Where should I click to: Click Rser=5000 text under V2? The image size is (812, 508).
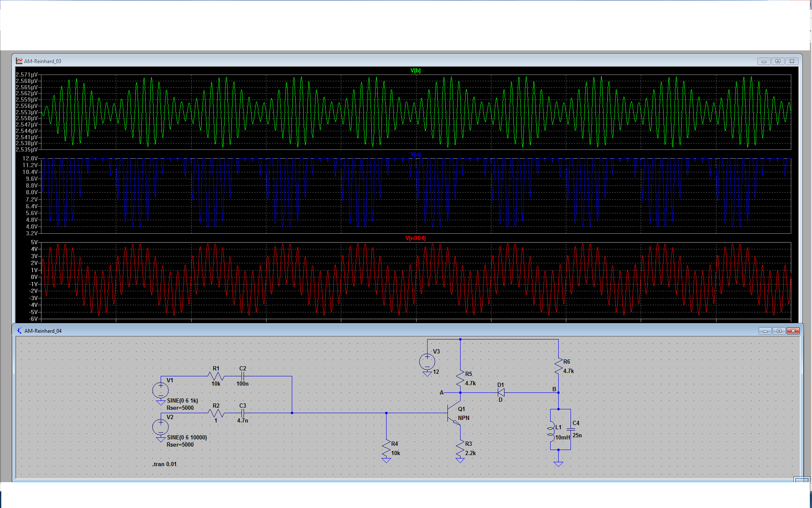pyautogui.click(x=180, y=445)
